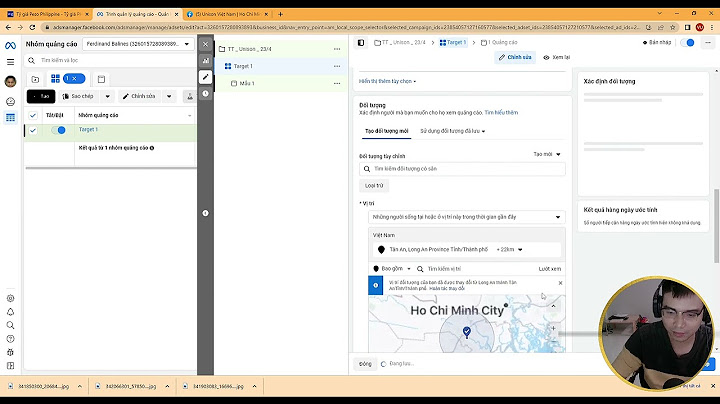Open the Xem lại tab

coord(557,57)
